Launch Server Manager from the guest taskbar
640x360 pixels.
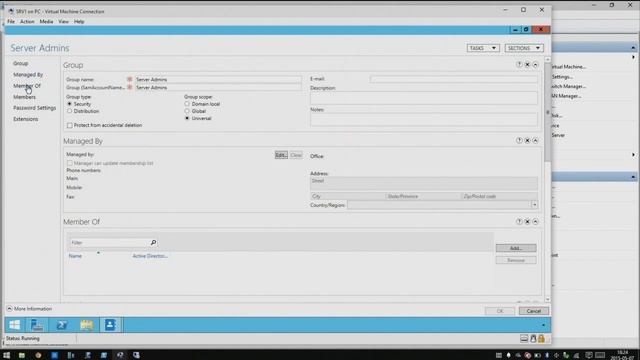click(37, 325)
